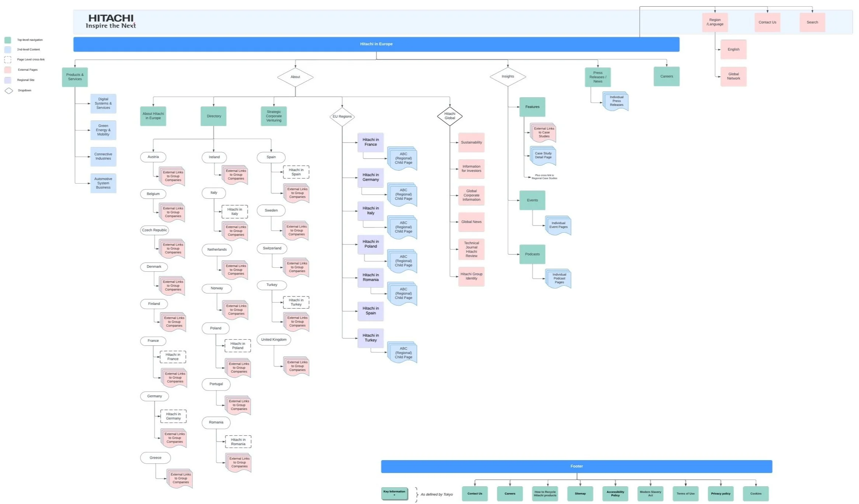
Task: Open the Region /Language box
Action: pos(715,22)
